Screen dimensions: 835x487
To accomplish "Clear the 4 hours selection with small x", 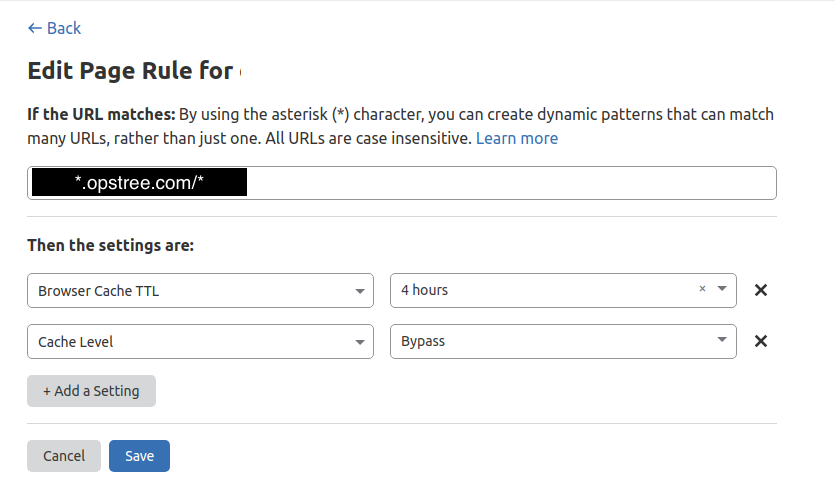I will click(702, 289).
